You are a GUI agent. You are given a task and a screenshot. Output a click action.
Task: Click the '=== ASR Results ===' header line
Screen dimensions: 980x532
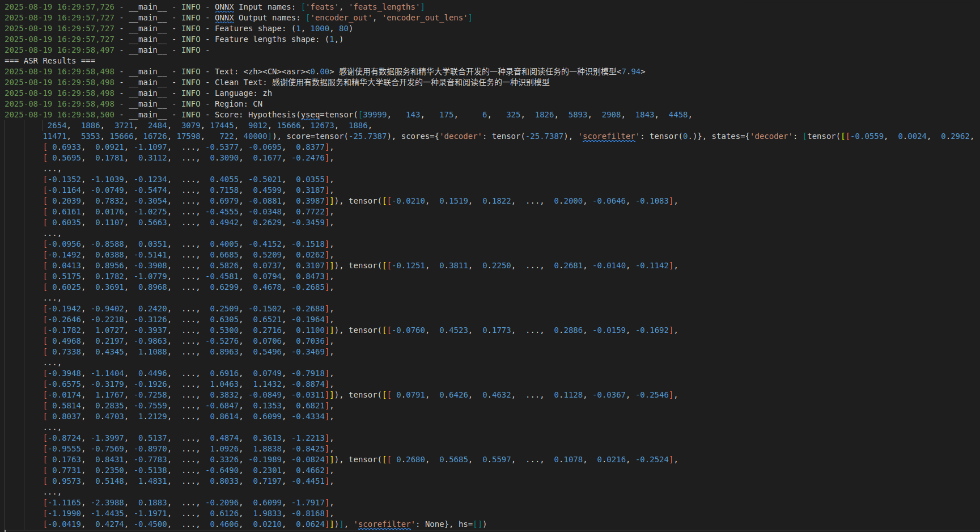tap(50, 61)
